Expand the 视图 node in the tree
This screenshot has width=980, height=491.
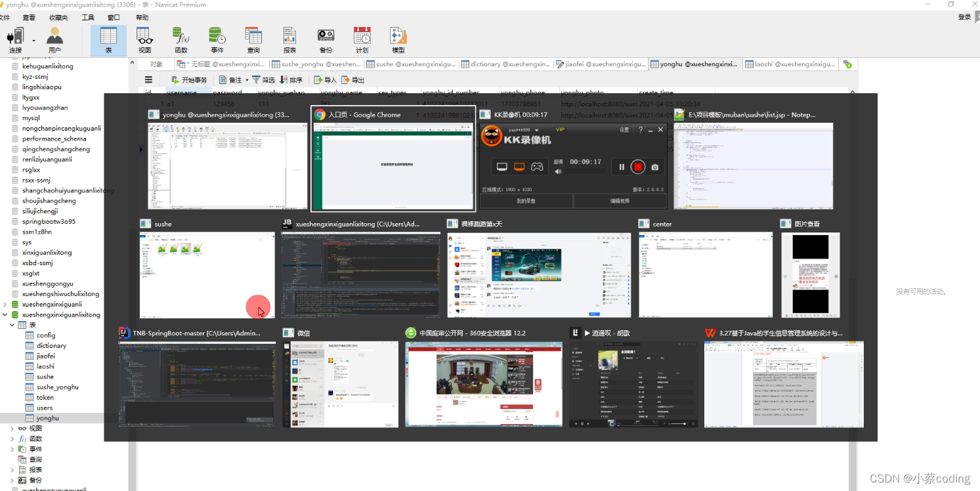click(x=12, y=429)
